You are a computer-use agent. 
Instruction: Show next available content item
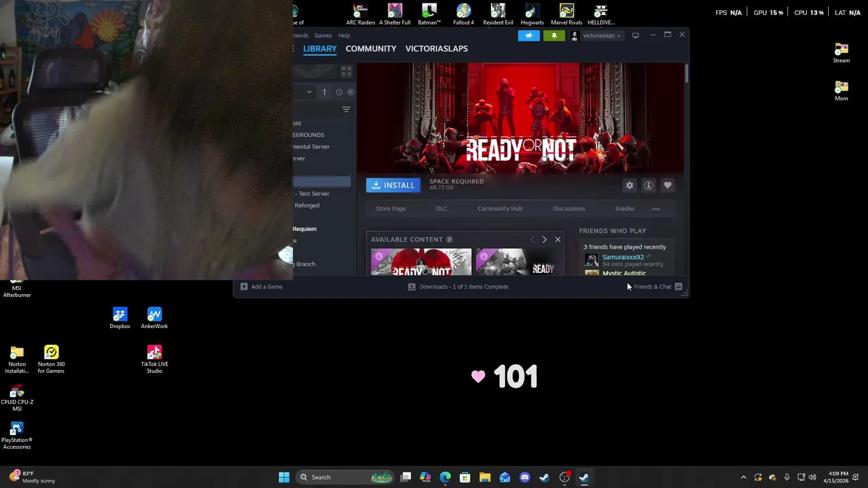pyautogui.click(x=544, y=239)
